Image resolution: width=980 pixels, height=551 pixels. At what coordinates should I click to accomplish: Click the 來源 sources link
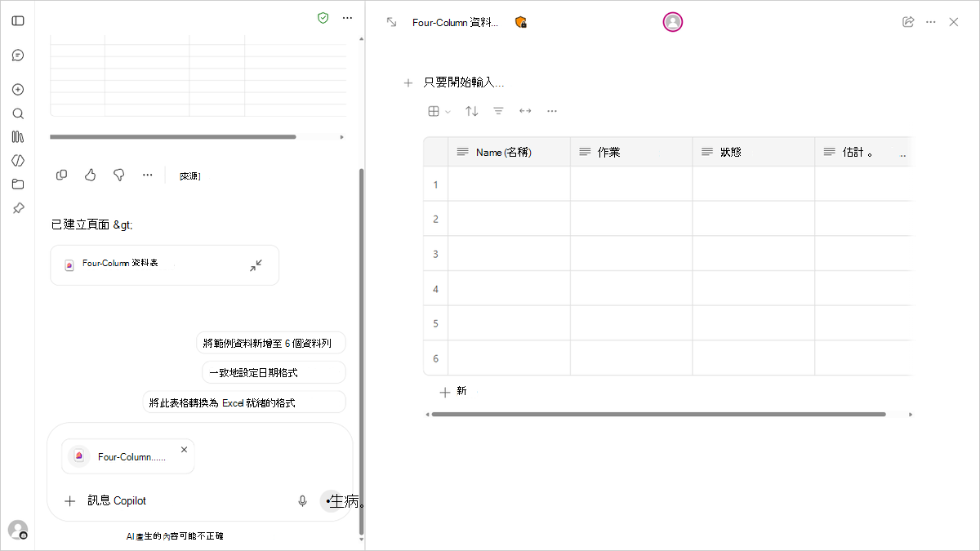[189, 176]
